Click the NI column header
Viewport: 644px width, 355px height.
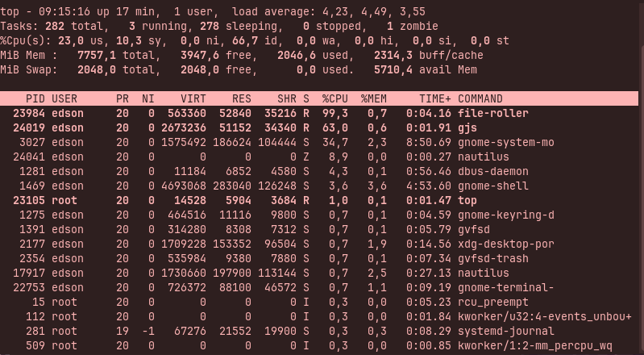[x=147, y=98]
